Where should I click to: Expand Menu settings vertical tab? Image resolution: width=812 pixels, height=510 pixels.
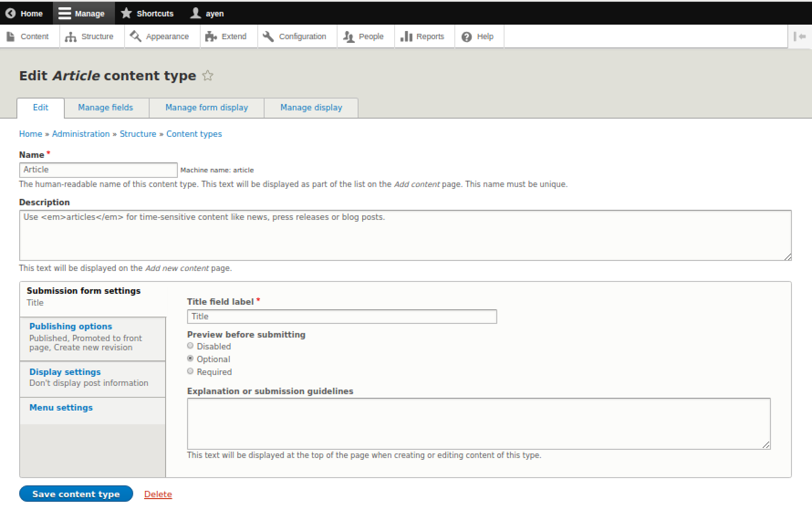coord(61,407)
